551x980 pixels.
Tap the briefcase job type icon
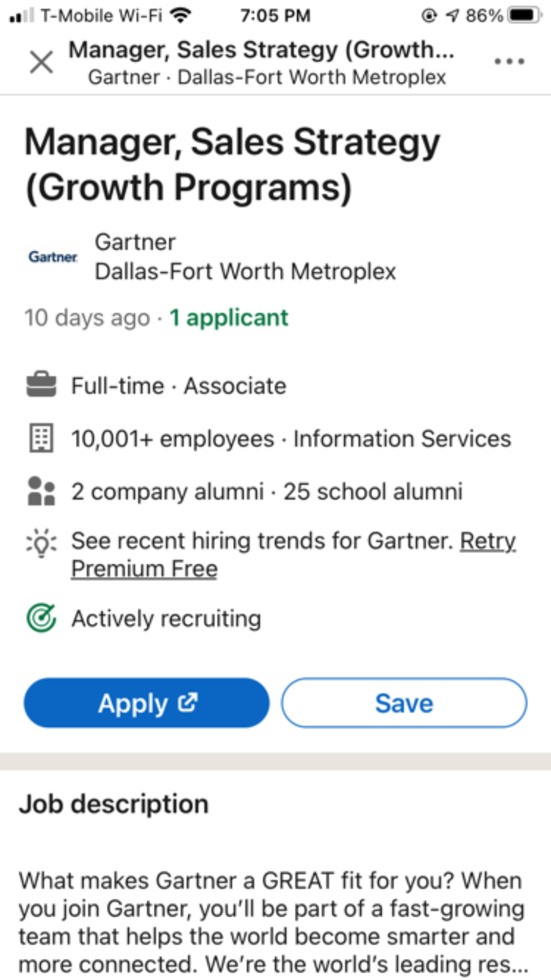tap(41, 384)
